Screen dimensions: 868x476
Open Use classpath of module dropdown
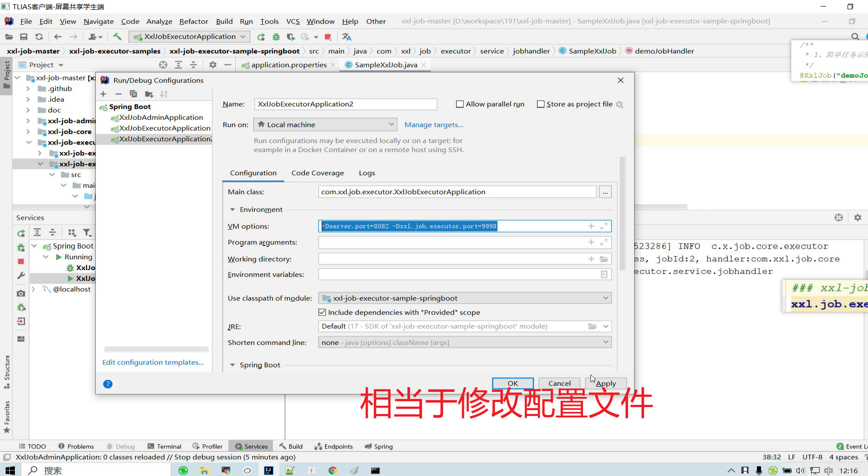(x=465, y=298)
